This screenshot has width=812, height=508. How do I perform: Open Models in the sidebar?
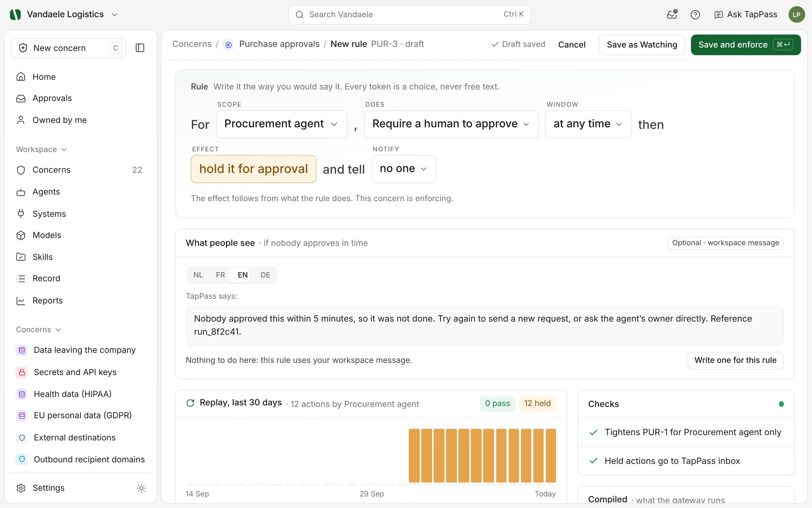80,235
